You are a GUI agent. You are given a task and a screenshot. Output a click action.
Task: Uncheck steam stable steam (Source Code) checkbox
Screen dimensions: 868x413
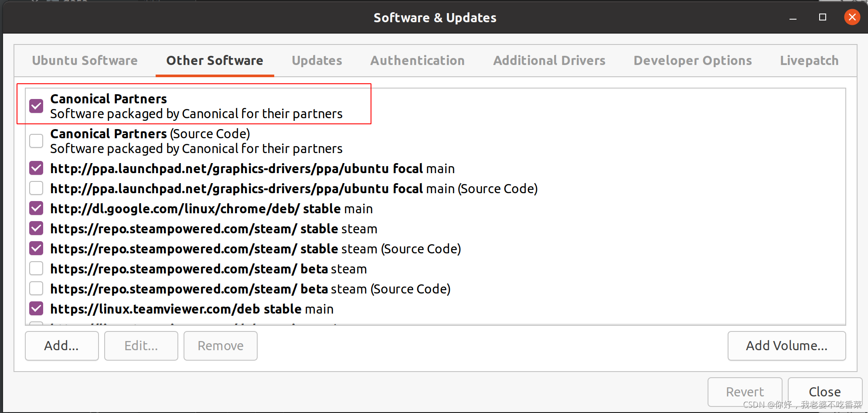(x=36, y=249)
